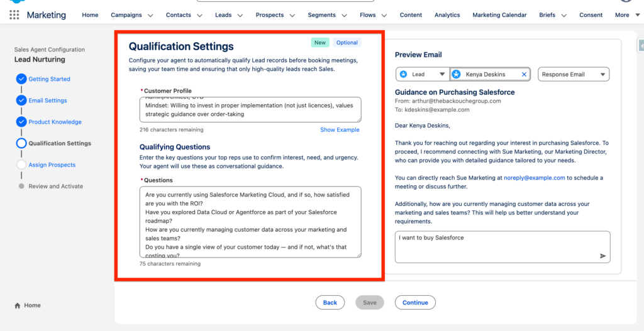Select the Assign Prospects step circle
Image resolution: width=644 pixels, height=331 pixels.
point(21,165)
